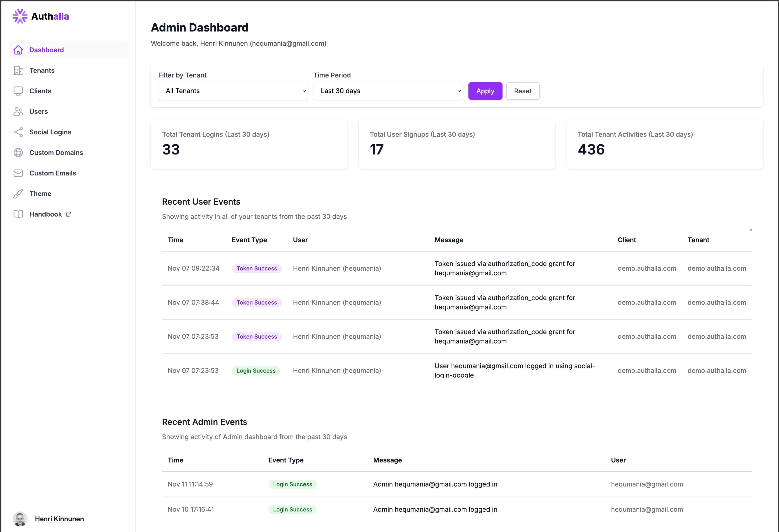779x532 pixels.
Task: Click Henri Kinnunen's profile avatar
Action: (20, 519)
